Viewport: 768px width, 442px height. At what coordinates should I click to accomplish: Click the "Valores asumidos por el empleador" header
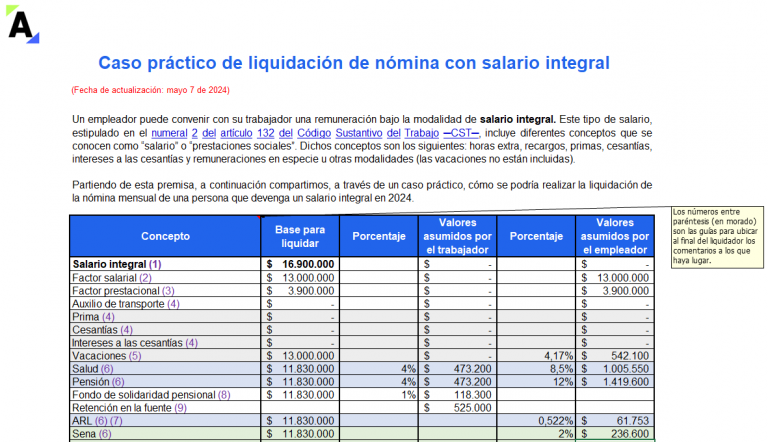pos(615,236)
